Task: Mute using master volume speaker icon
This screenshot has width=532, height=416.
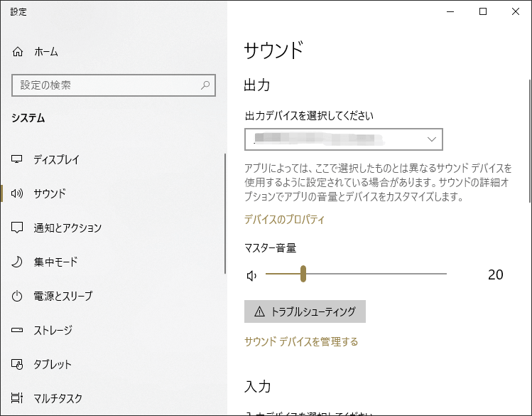Action: pos(251,275)
